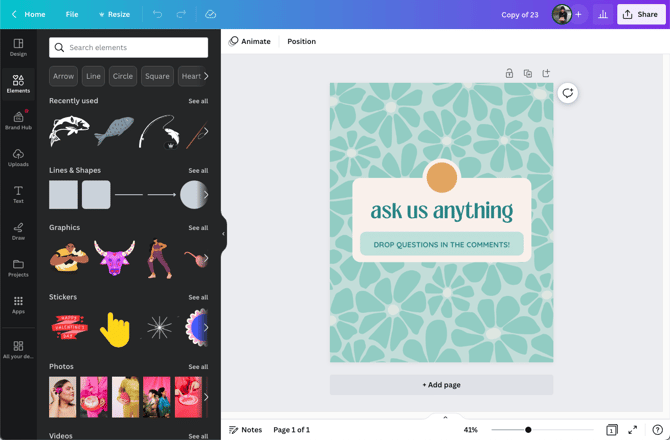Open the Draw tool
This screenshot has height=440, width=670.
tap(18, 231)
